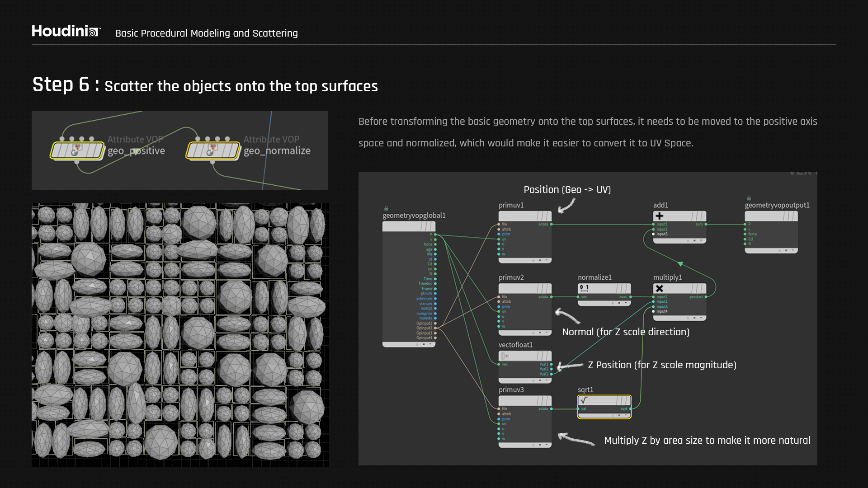Screen dimensions: 868x488
Task: Click the geo_normalize node label
Action: (277, 151)
